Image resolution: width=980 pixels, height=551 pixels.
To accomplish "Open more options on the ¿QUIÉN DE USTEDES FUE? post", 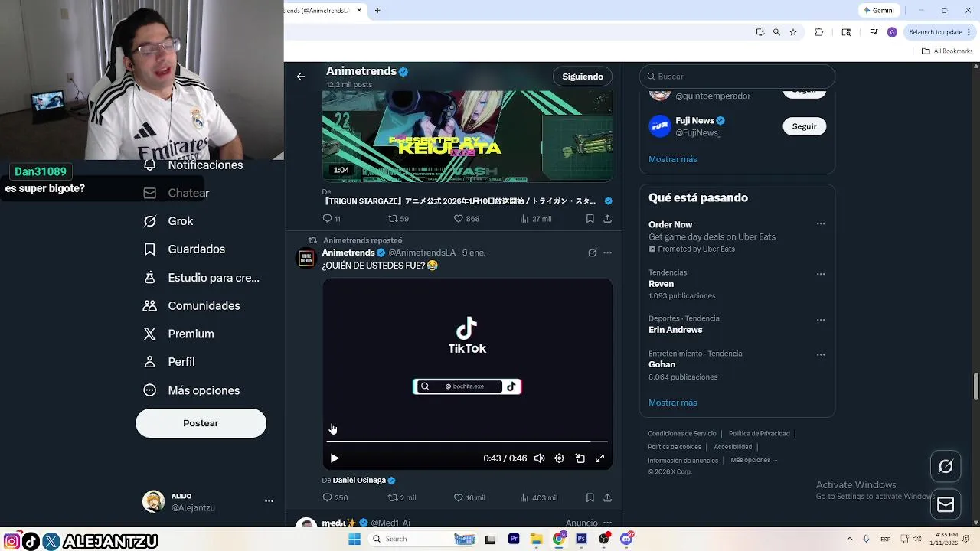I will pyautogui.click(x=608, y=253).
